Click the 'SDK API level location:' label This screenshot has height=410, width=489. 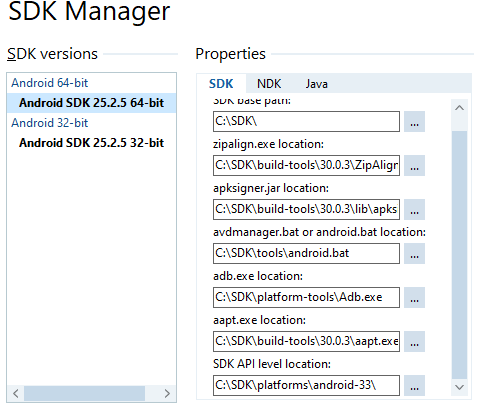[x=272, y=364]
